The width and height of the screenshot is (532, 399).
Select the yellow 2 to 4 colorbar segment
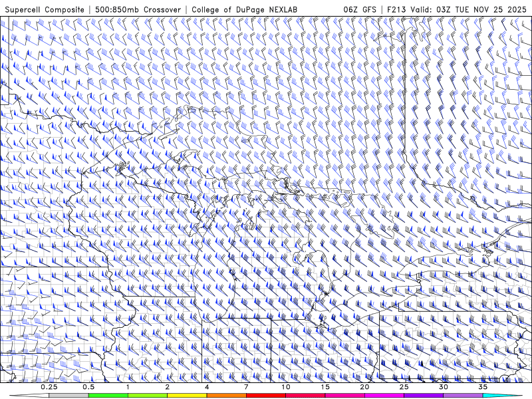(x=187, y=396)
